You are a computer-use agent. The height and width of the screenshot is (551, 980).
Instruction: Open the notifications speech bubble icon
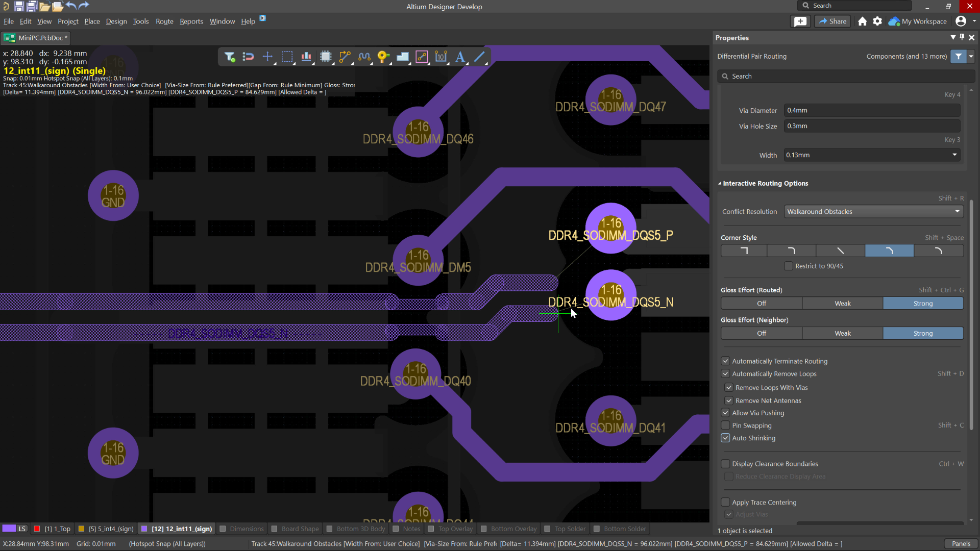coord(800,21)
